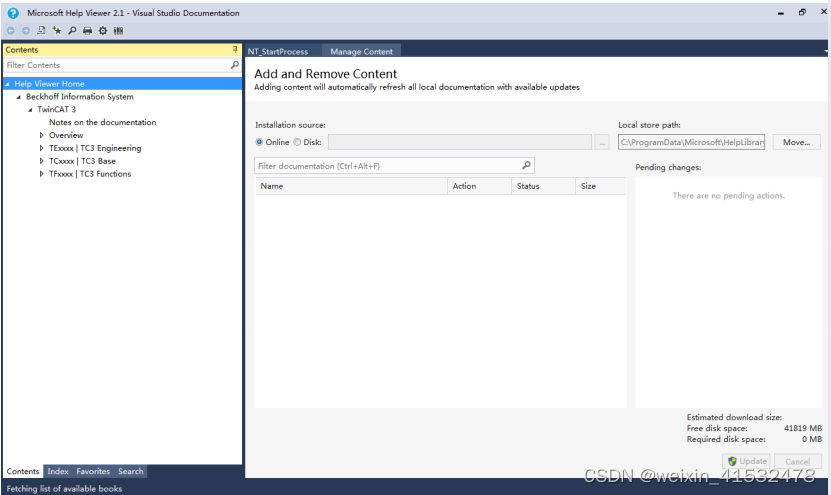
Task: Click the Add to Favorites star icon
Action: [57, 31]
